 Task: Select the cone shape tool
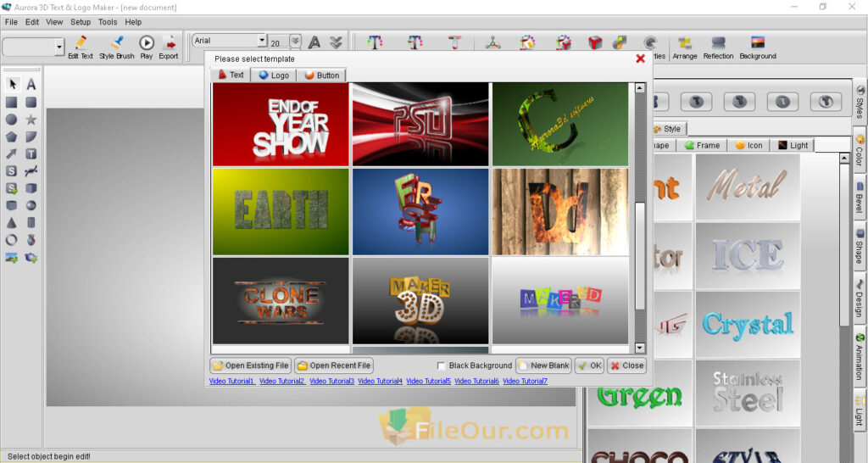coord(11,223)
